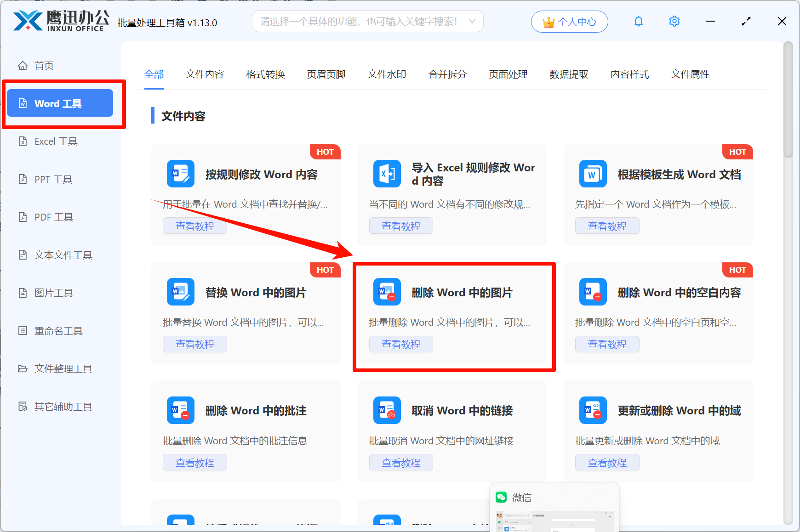The height and width of the screenshot is (532, 800).
Task: Launch the 删除 Word 中的图片 tool
Action: tap(461, 292)
